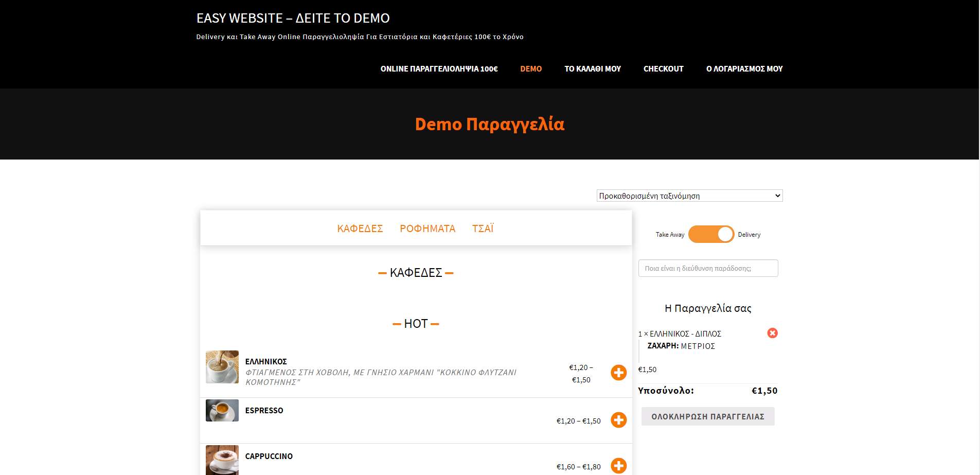
Task: Jump to ΚΑΦΕΔΕΣ category tab
Action: (x=360, y=228)
